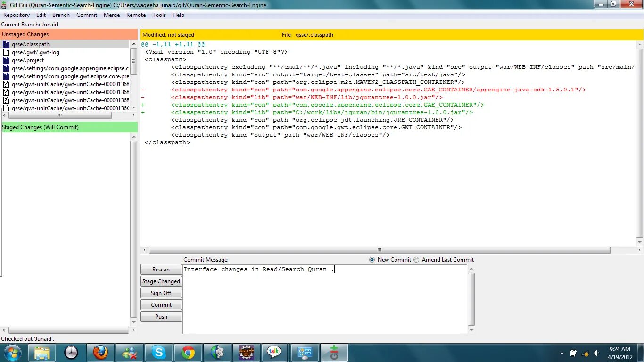644x362 pixels.
Task: Click the unstaged list horizontal scrollbar thumb
Action: click(59, 115)
